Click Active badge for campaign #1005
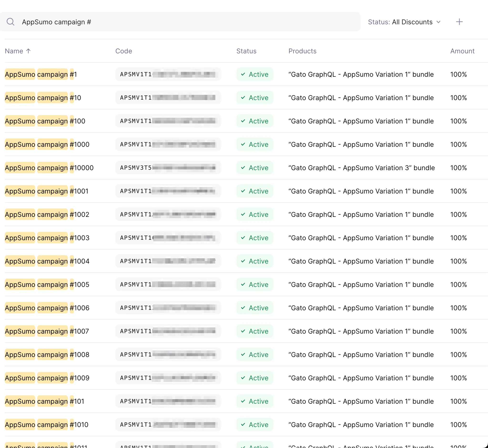488x448 pixels. coord(254,284)
